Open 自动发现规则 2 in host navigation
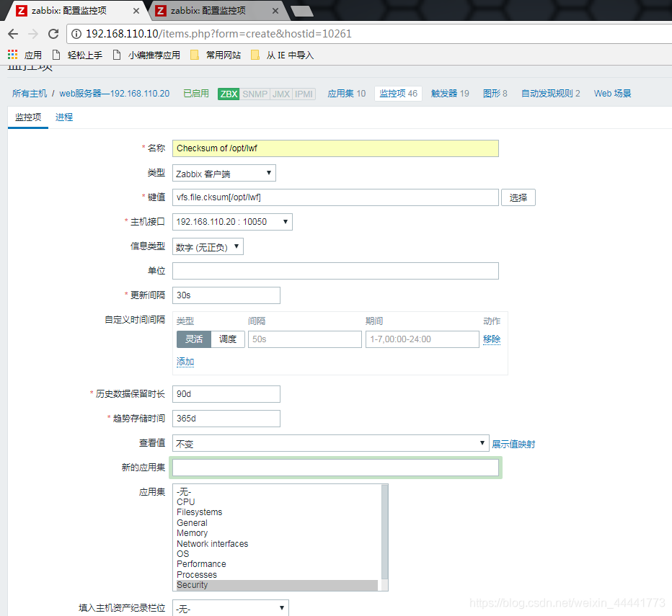This screenshot has height=616, width=672. point(551,94)
